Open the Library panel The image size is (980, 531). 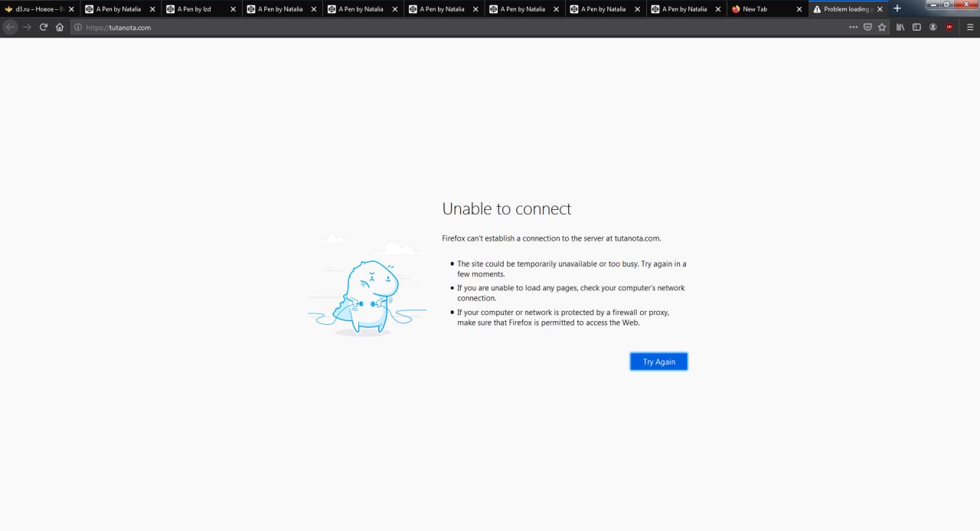(x=900, y=27)
